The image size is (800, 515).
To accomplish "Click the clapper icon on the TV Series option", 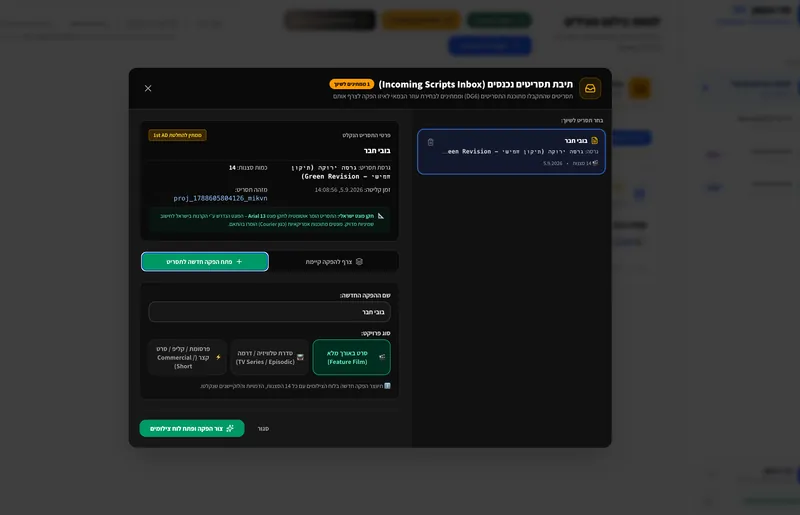I will click(300, 357).
